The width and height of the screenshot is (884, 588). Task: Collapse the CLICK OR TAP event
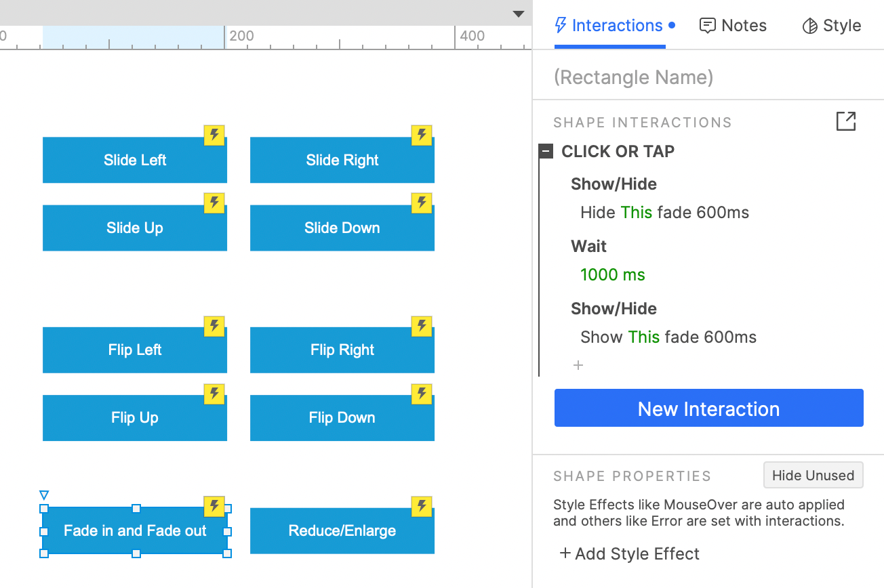(x=546, y=151)
